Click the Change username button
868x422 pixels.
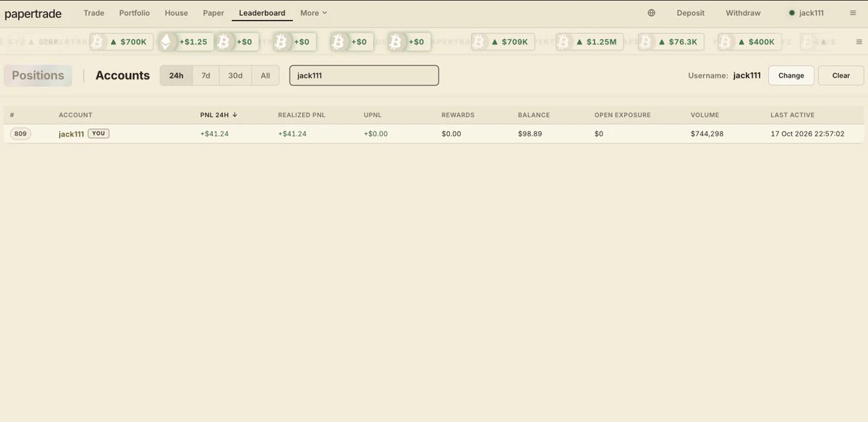(791, 75)
